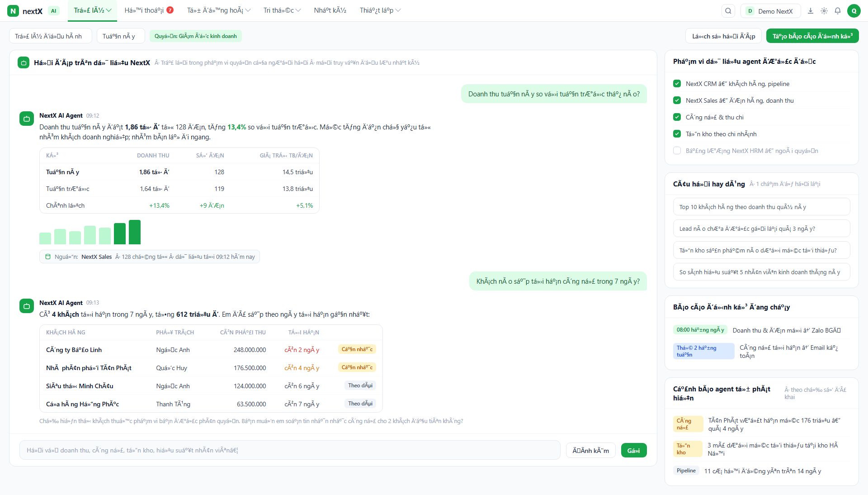The image size is (868, 495).
Task: Click the Lead suggested question
Action: pyautogui.click(x=761, y=228)
